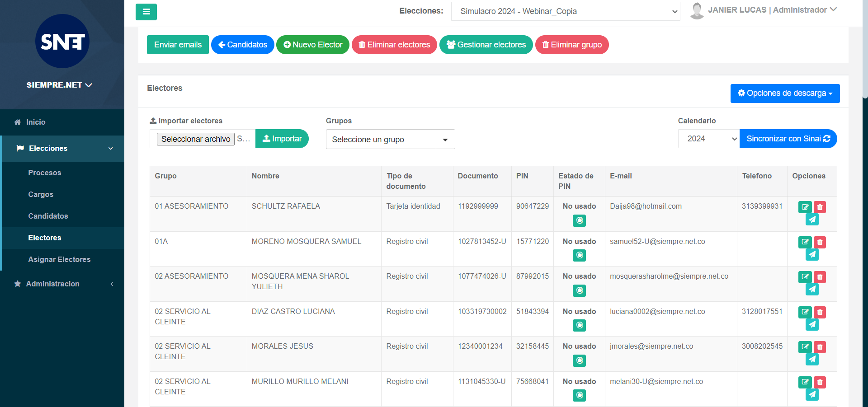
Task: Open Candidatos in the sidebar menu
Action: [48, 216]
